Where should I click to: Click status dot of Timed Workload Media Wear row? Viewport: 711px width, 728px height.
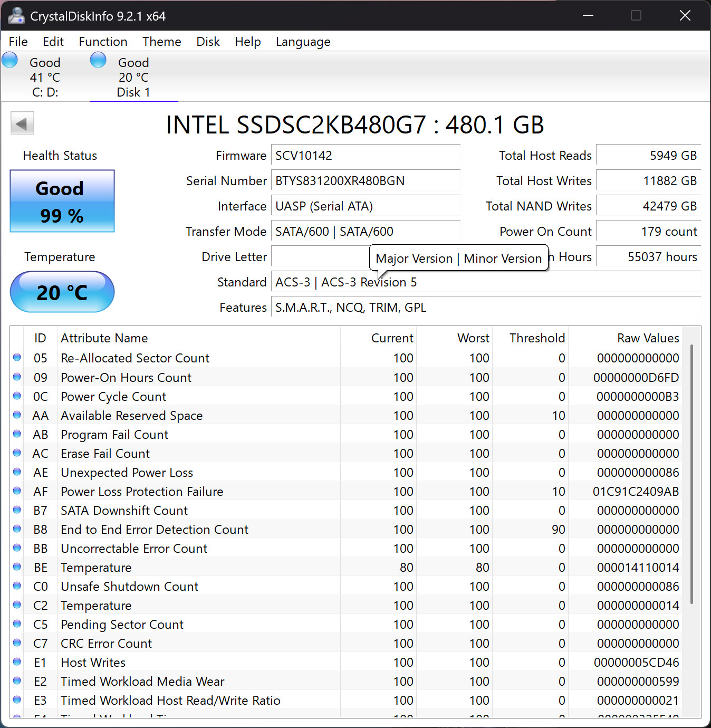point(17,681)
